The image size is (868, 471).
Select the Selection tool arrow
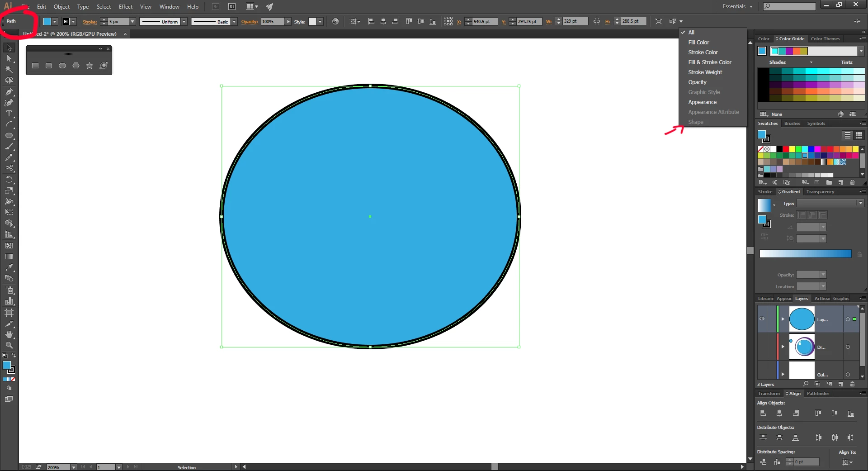9,48
